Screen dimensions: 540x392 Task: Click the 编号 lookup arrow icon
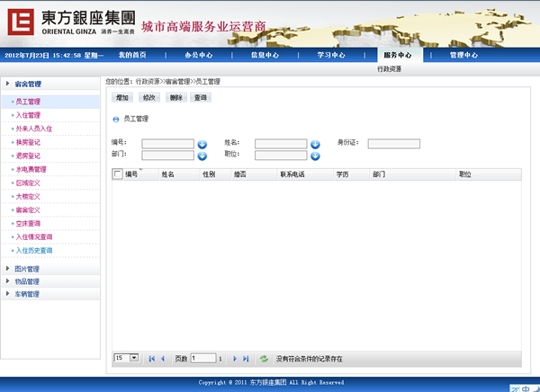click(x=202, y=145)
